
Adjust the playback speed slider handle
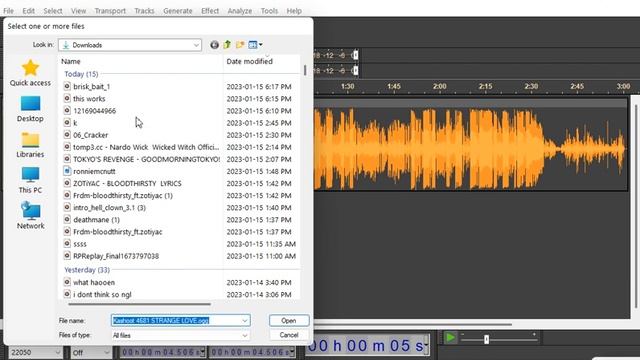[x=486, y=339]
